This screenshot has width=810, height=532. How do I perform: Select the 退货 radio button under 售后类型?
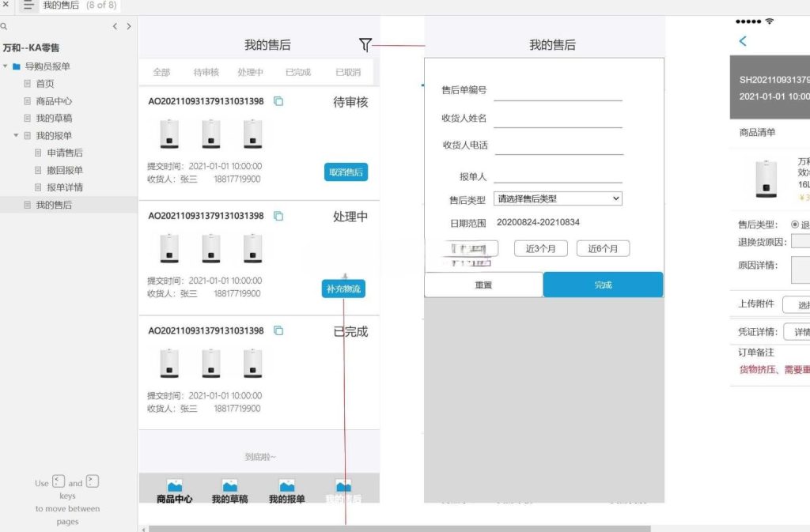click(794, 224)
